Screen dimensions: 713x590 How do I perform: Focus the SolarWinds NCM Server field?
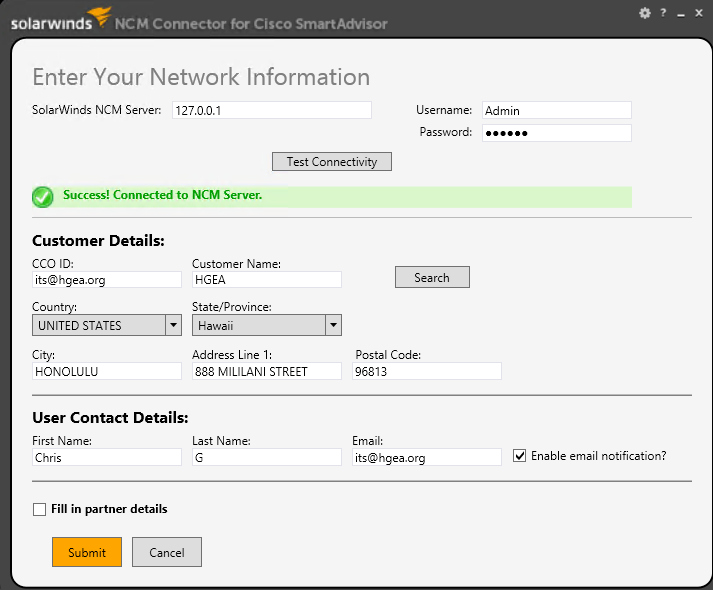tap(271, 110)
